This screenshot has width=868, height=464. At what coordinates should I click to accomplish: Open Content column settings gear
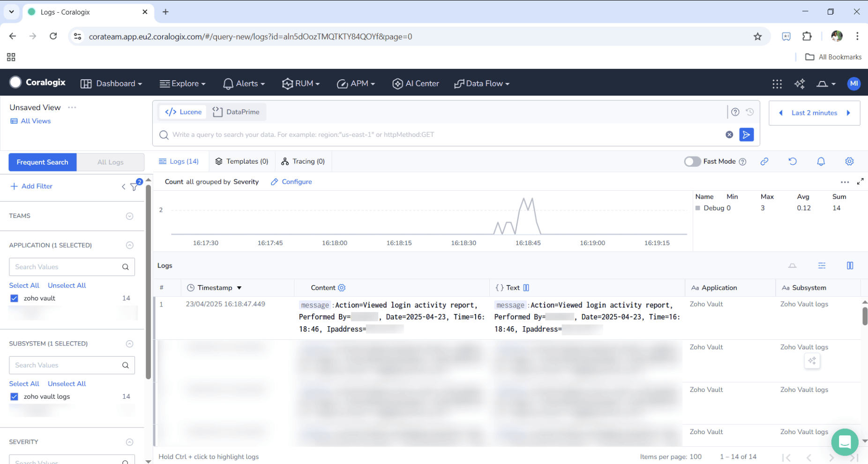(342, 288)
